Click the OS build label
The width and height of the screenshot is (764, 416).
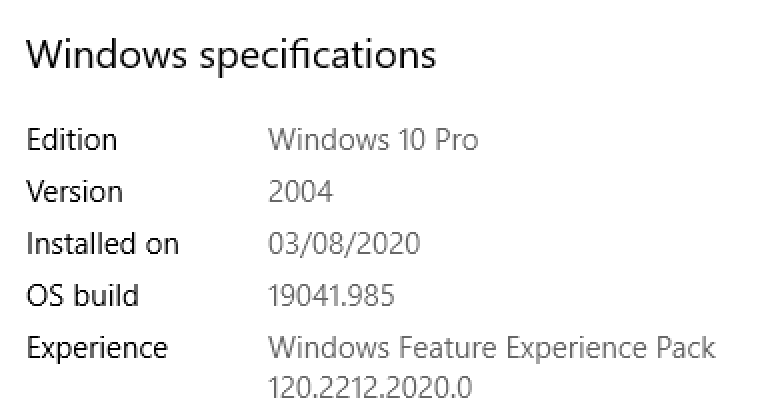(x=82, y=296)
